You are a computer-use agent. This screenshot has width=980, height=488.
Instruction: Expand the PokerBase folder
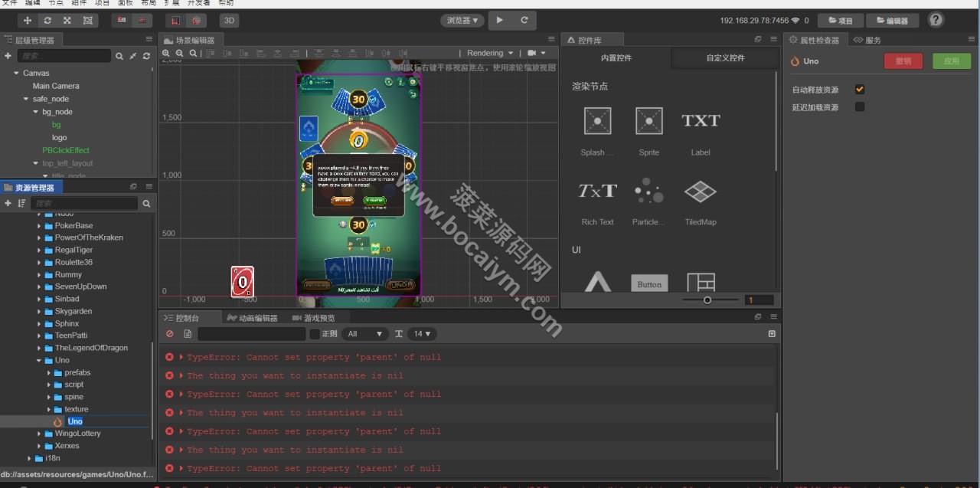point(39,226)
